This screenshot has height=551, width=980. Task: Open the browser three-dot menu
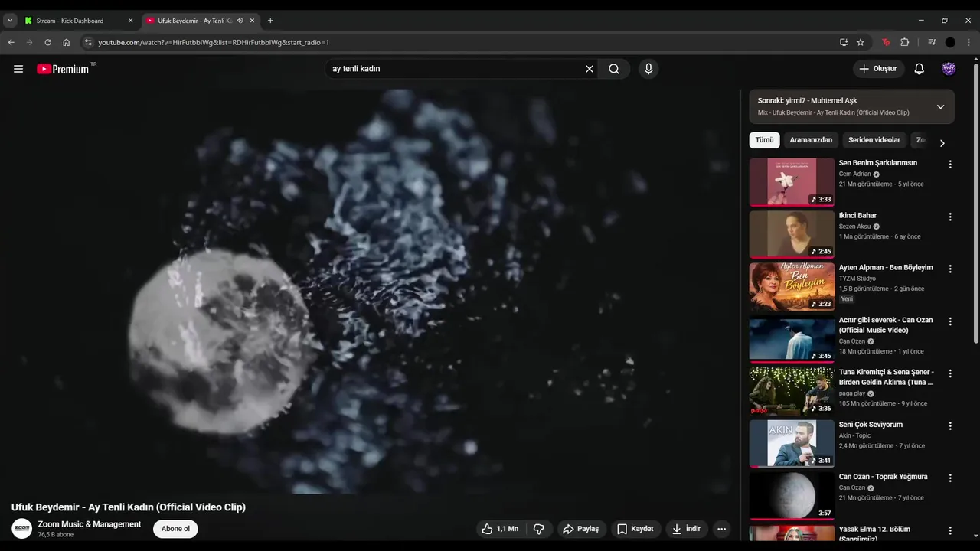coord(969,42)
